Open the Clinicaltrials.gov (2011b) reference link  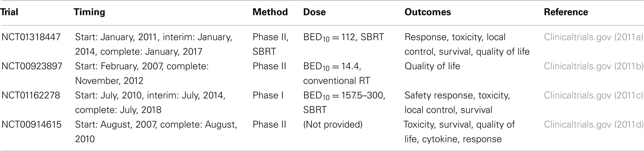pyautogui.click(x=593, y=66)
